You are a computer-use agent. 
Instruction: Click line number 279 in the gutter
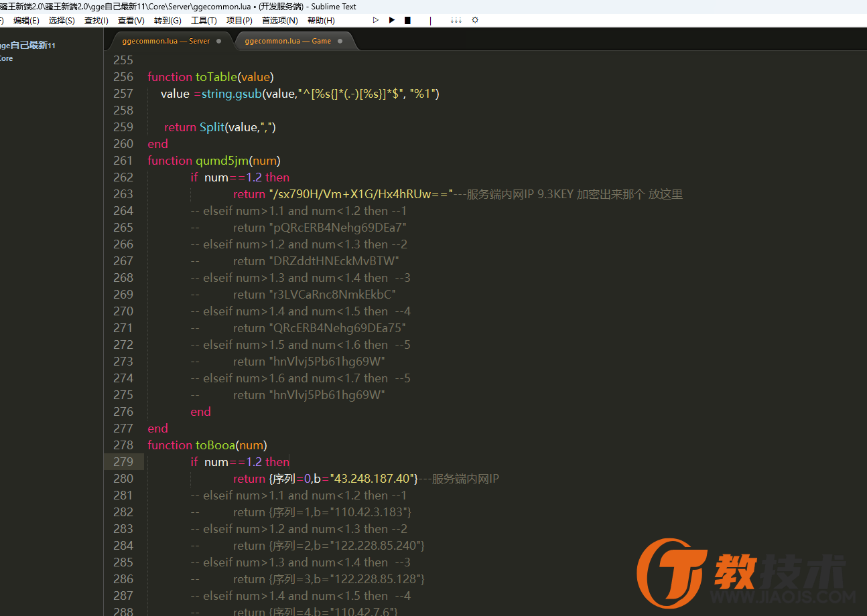(123, 462)
